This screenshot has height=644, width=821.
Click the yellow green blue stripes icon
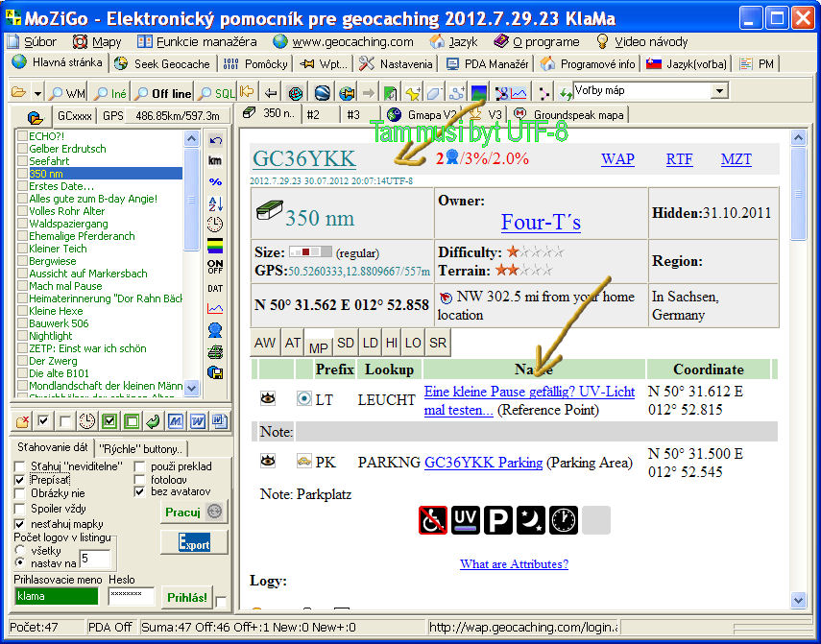pyautogui.click(x=215, y=246)
